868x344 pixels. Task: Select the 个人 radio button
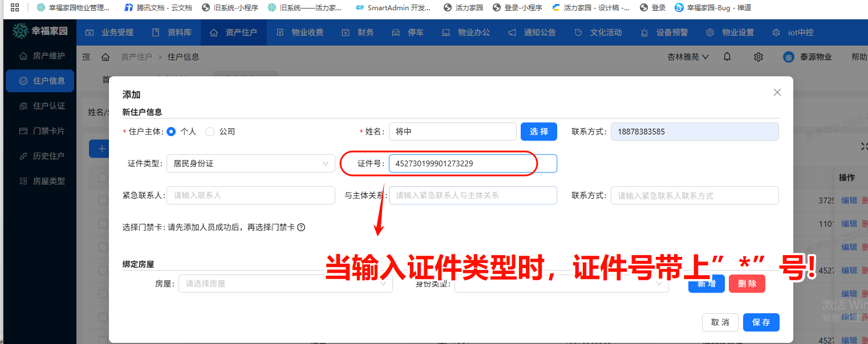pyautogui.click(x=171, y=132)
